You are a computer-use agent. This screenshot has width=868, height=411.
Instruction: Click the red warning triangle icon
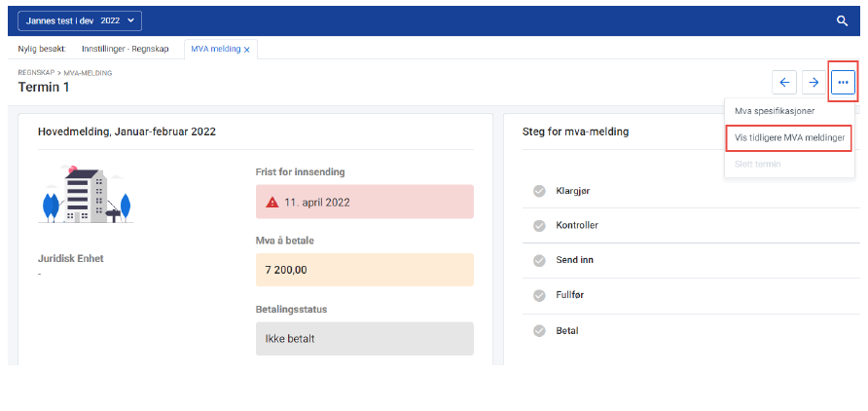273,203
